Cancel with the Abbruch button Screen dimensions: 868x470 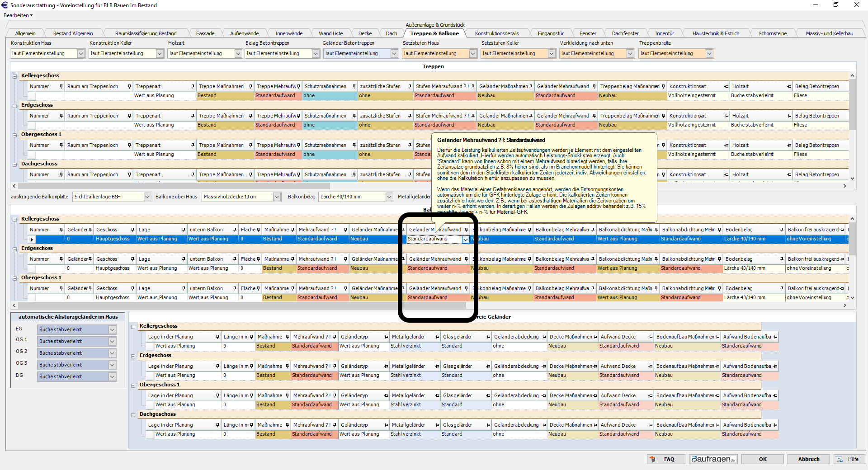pyautogui.click(x=808, y=459)
